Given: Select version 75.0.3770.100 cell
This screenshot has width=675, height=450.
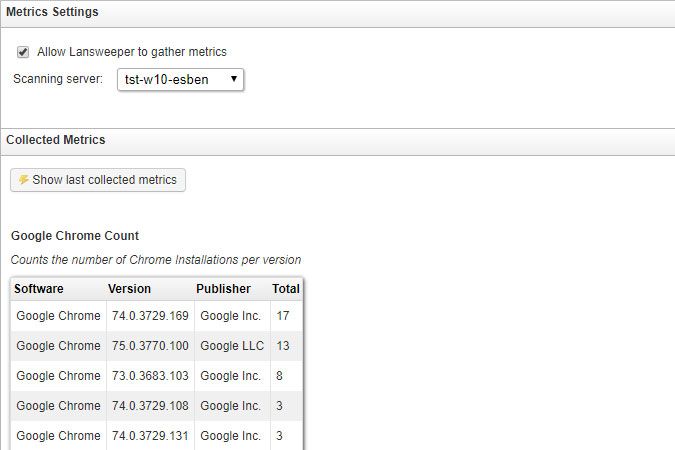Looking at the screenshot, I should tap(149, 346).
